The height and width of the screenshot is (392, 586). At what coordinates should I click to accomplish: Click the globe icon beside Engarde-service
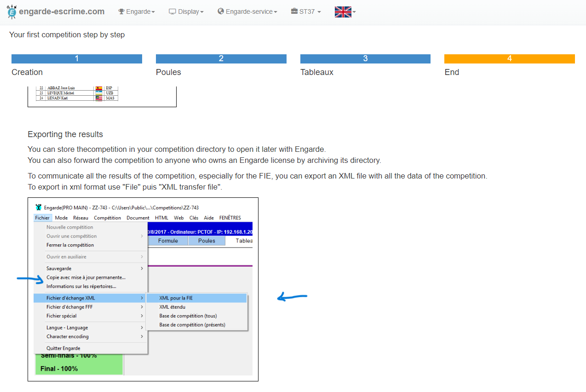(221, 12)
